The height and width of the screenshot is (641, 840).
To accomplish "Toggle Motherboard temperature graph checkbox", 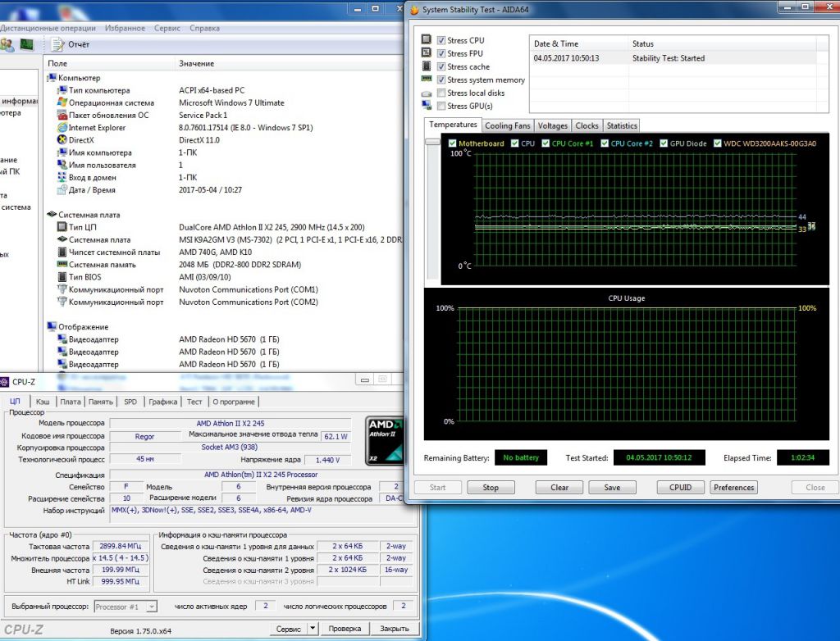I will [x=452, y=143].
